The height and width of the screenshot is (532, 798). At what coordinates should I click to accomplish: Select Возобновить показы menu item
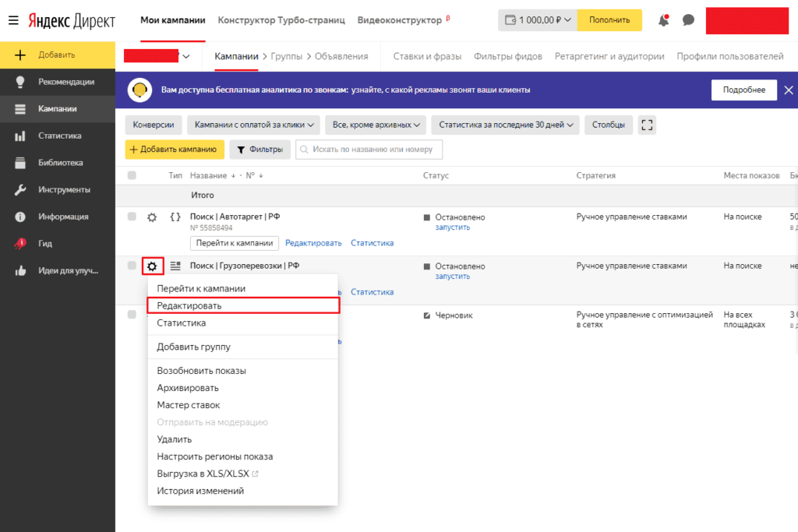pyautogui.click(x=243, y=371)
